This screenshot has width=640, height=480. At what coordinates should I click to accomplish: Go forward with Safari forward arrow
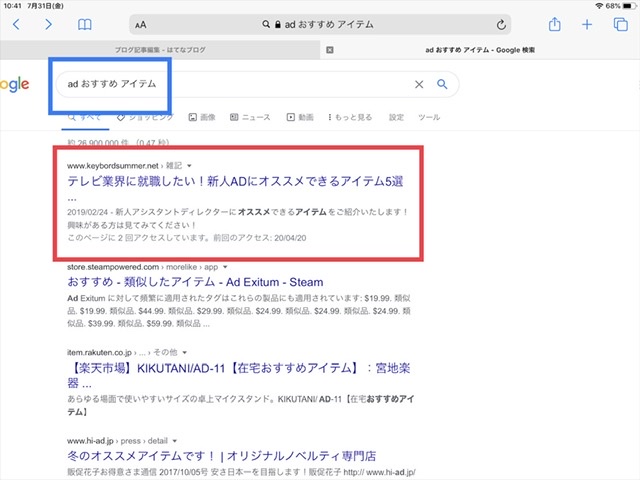coord(48,24)
